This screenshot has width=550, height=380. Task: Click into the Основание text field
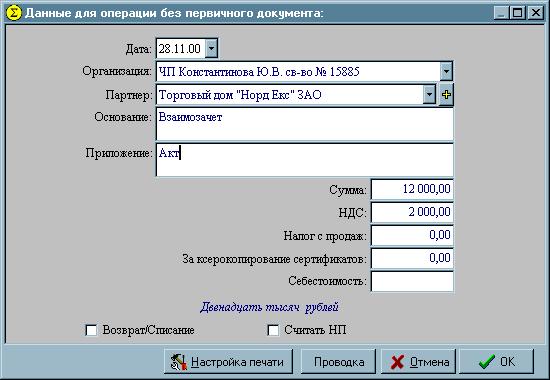304,124
